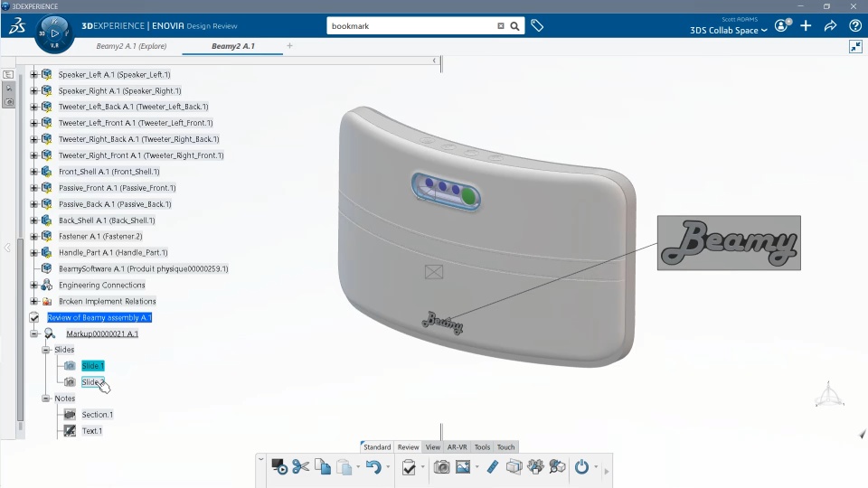Select Text.1 under Notes
The height and width of the screenshot is (488, 868).
[x=92, y=431]
